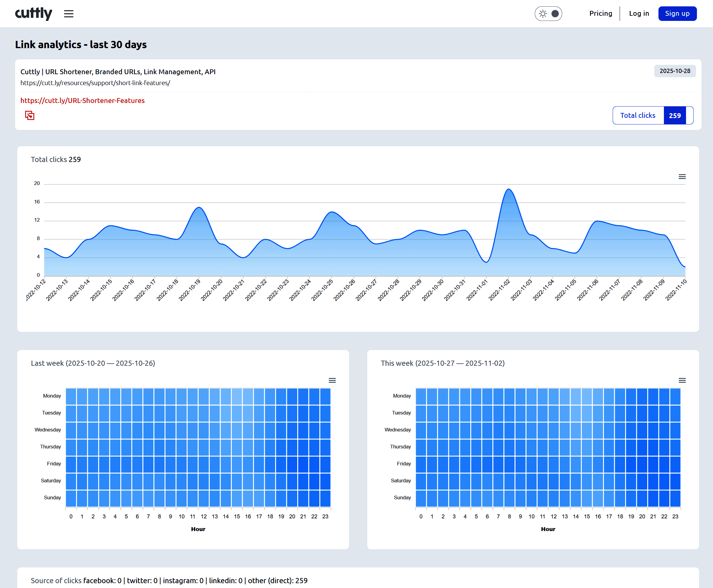The image size is (713, 588).
Task: Click Log in
Action: click(x=639, y=14)
